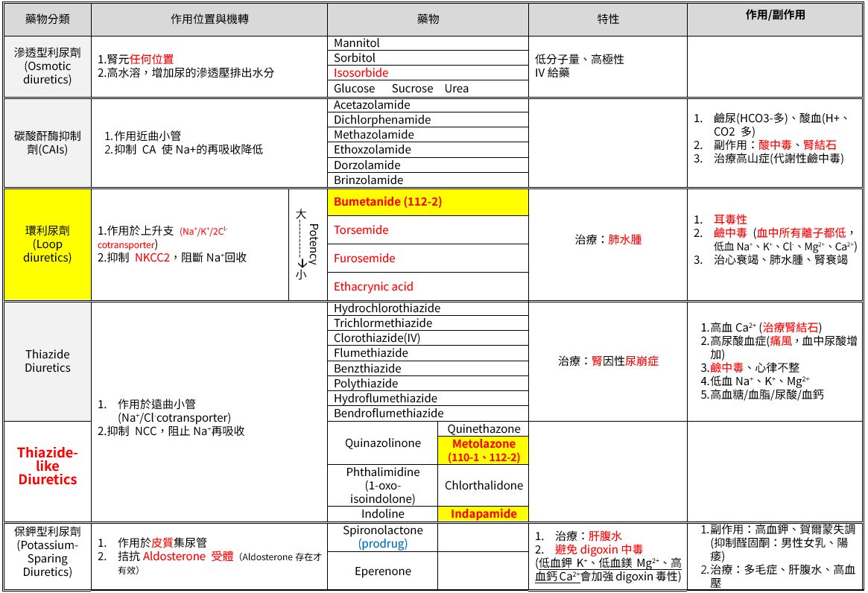Click the Mannitol row
Viewport: 868px width, 593px height.
click(428, 43)
